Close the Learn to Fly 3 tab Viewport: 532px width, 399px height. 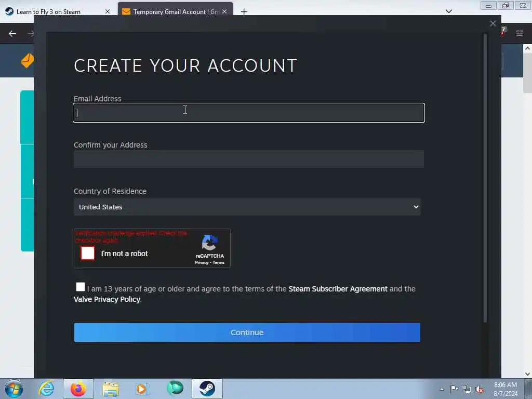(x=108, y=11)
